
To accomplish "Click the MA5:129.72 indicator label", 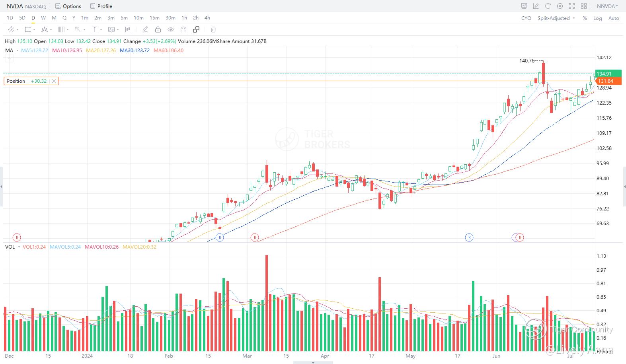I will point(35,51).
